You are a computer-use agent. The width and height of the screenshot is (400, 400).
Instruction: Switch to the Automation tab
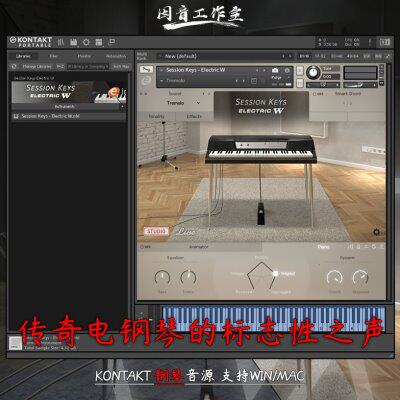click(116, 56)
